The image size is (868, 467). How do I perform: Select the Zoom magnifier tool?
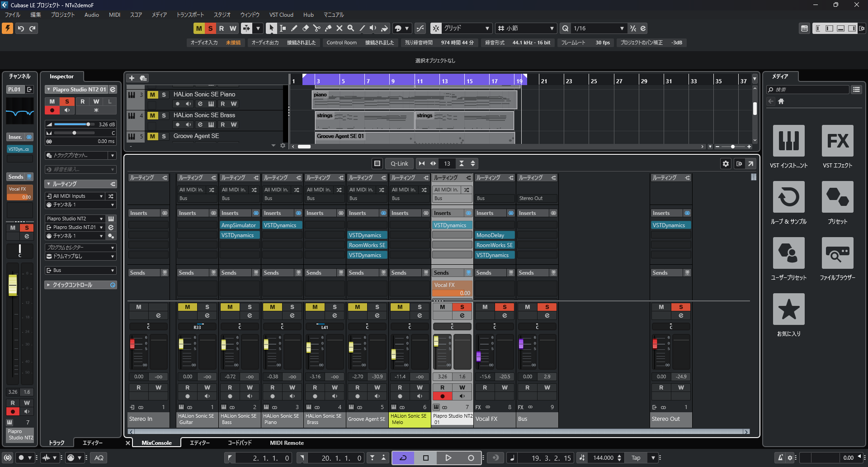click(x=351, y=29)
